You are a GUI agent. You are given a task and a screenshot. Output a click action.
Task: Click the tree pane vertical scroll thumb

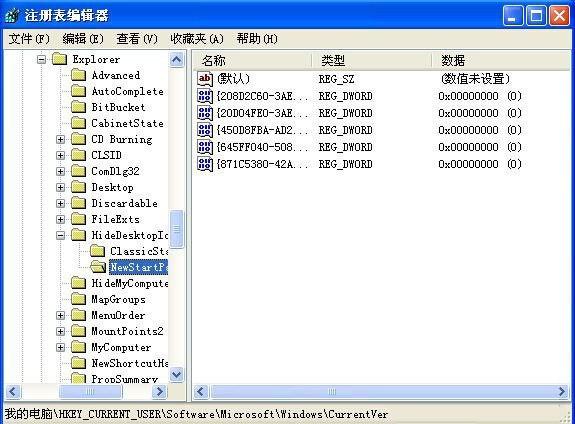(176, 229)
